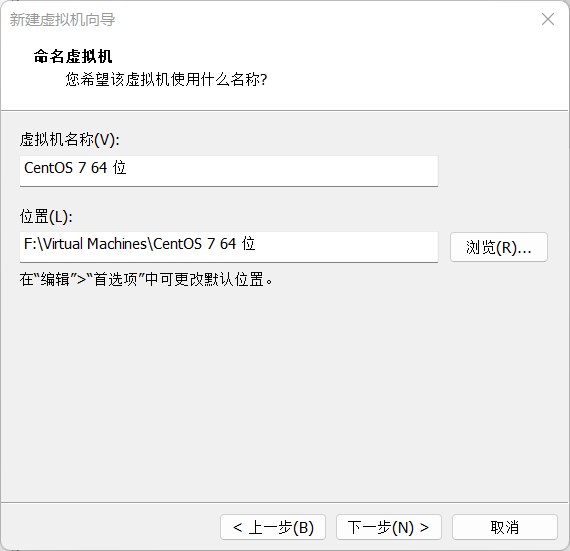Click the default location hint text
The width and height of the screenshot is (570, 551).
[x=146, y=279]
